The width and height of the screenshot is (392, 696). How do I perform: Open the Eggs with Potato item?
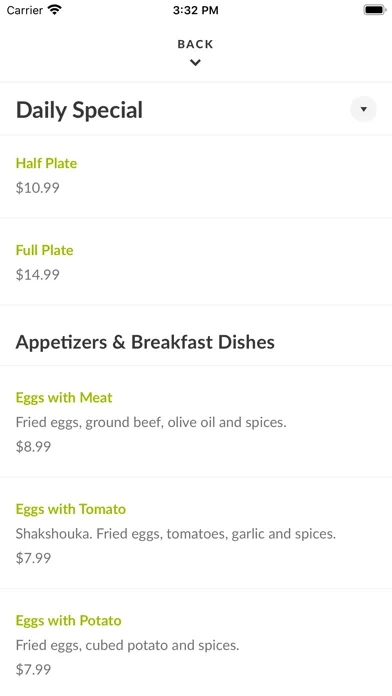(196, 643)
